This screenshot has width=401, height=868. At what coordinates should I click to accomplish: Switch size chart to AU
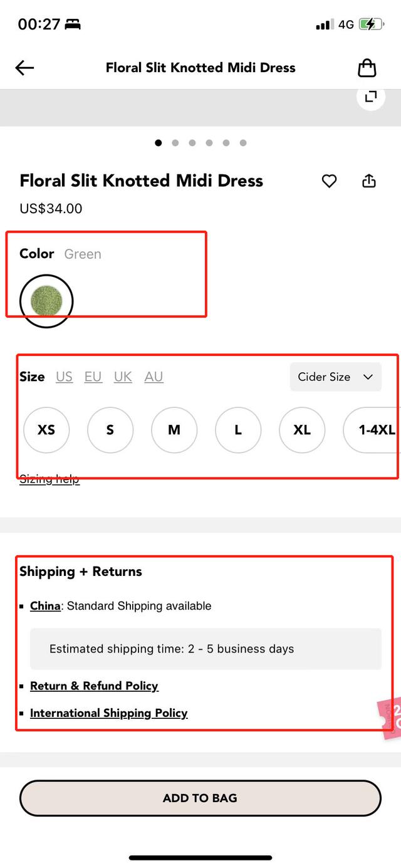(154, 377)
